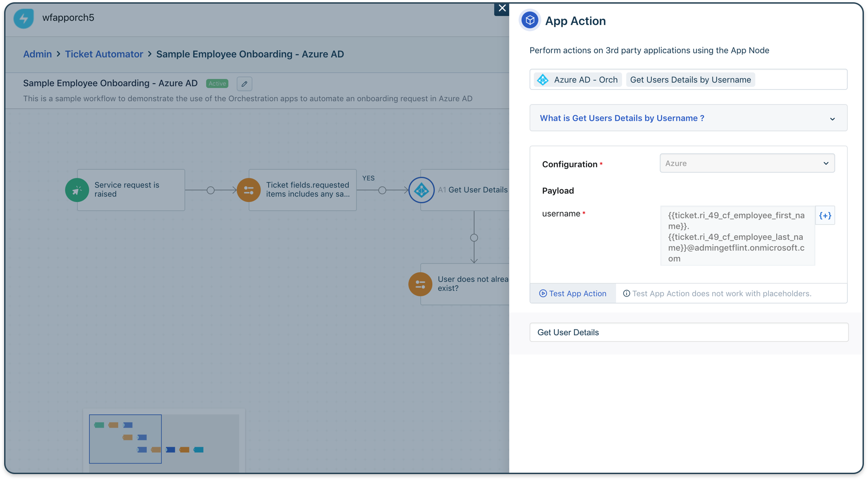Image resolution: width=868 pixels, height=480 pixels.
Task: Select the Get Users Details by Username action label
Action: [x=690, y=79]
